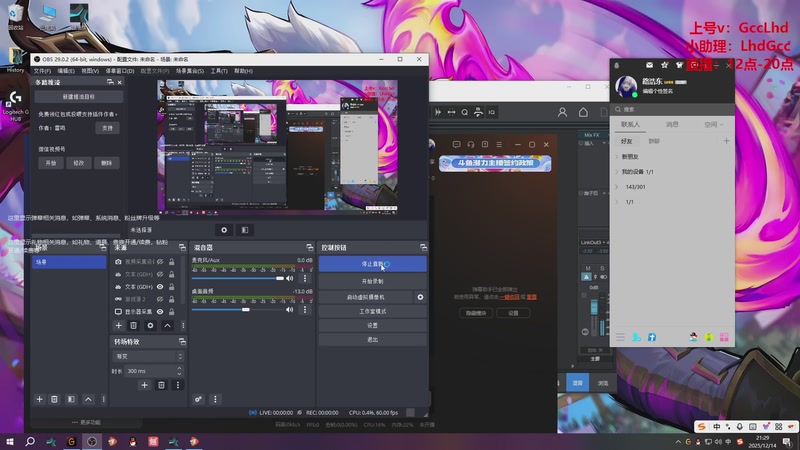Screen dimensions: 800x450
Task: Toggle visibility of the gamepad-icon source row
Action: click(x=160, y=299)
